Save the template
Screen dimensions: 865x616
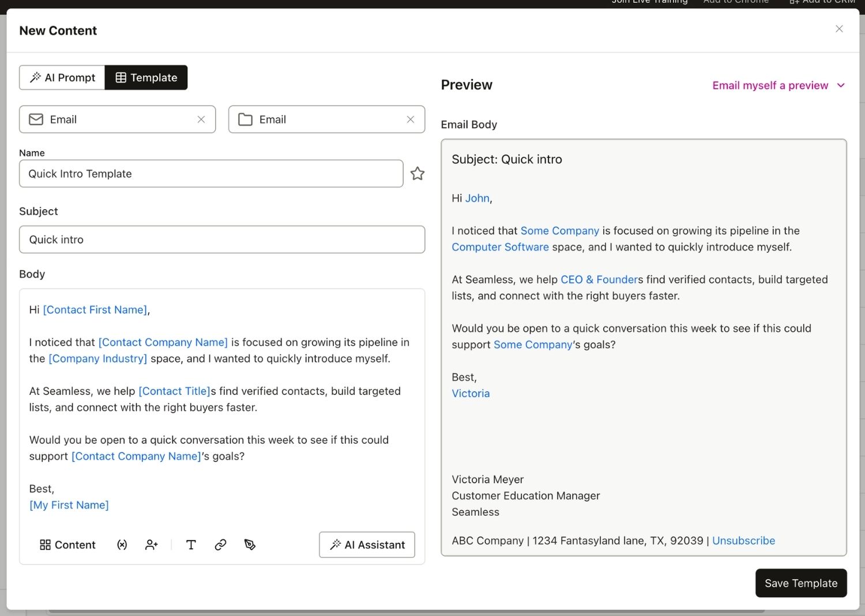801,583
